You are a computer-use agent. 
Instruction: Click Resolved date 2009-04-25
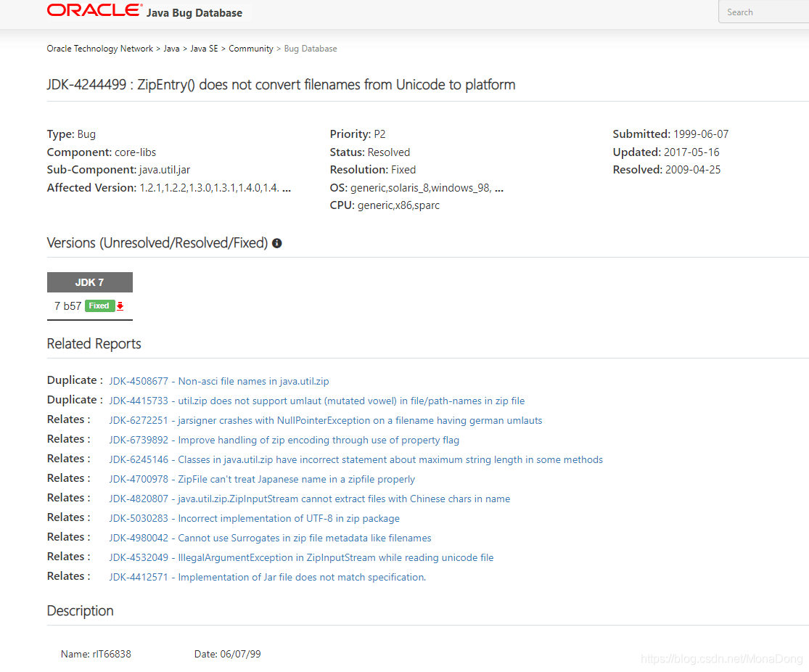[x=666, y=170]
